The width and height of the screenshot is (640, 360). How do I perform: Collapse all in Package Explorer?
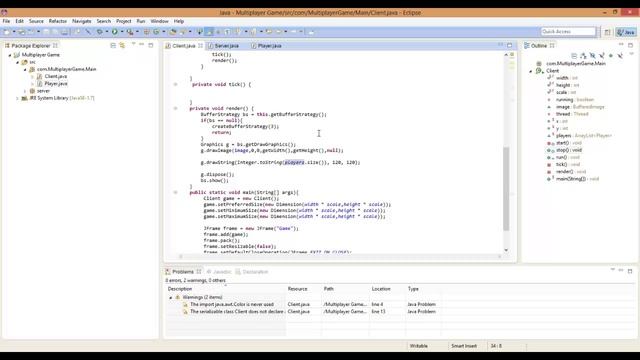point(113,45)
